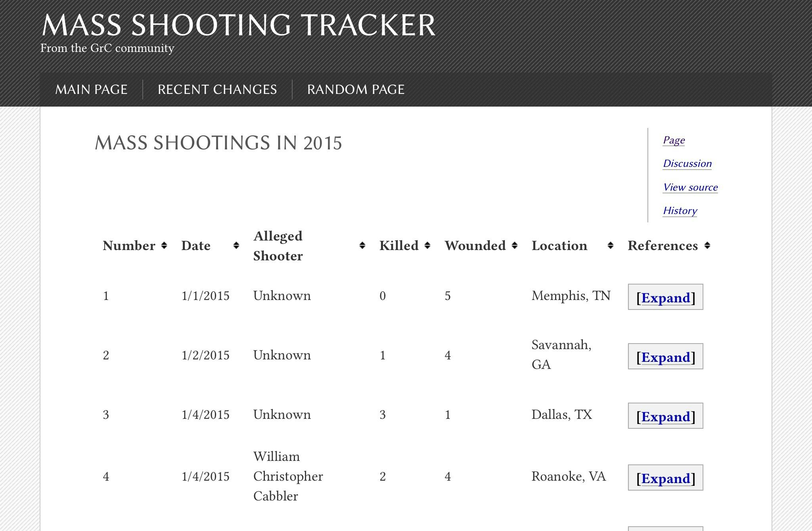Open the History of this page

[x=680, y=210]
